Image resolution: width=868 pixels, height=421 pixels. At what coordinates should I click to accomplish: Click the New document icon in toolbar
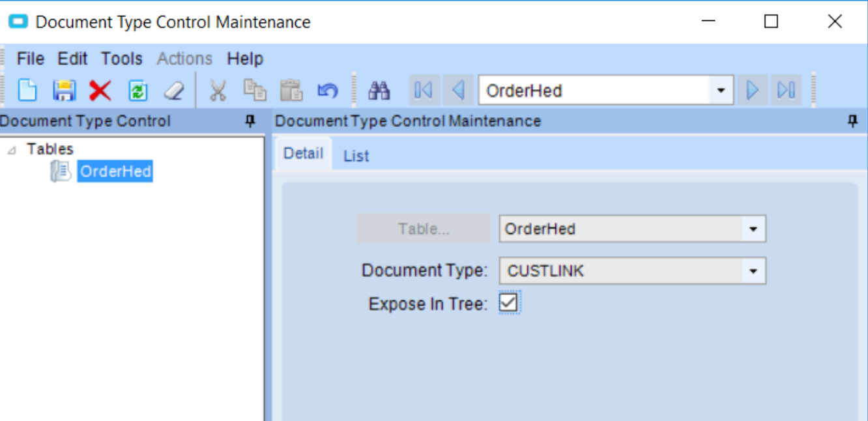(x=27, y=90)
